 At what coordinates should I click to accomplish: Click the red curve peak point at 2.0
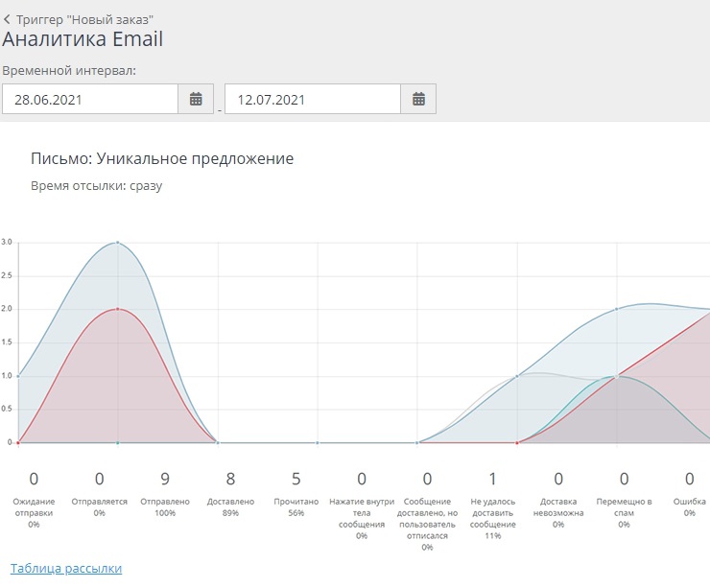[117, 309]
